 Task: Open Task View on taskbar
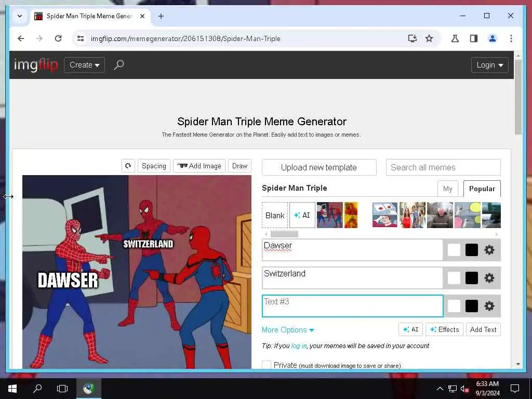click(62, 389)
